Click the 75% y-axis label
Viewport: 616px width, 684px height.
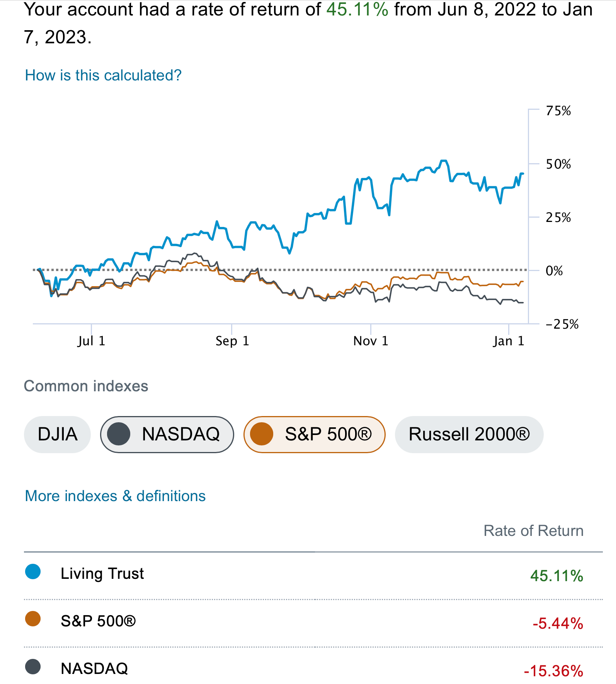pyautogui.click(x=558, y=111)
